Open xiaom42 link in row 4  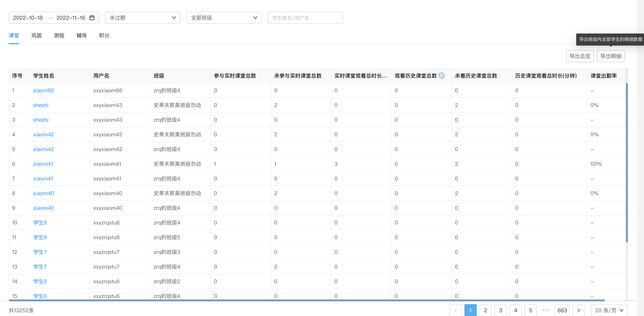(43, 134)
